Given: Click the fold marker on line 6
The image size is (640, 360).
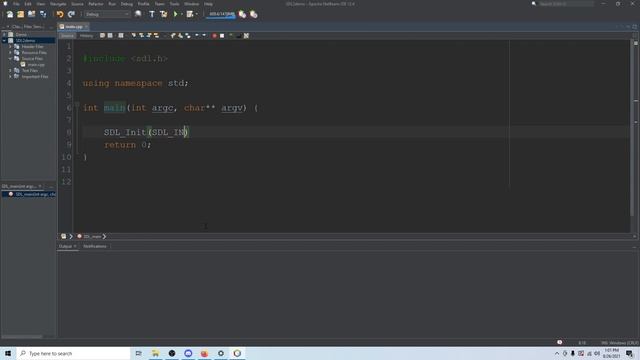Looking at the screenshot, I should click(77, 104).
